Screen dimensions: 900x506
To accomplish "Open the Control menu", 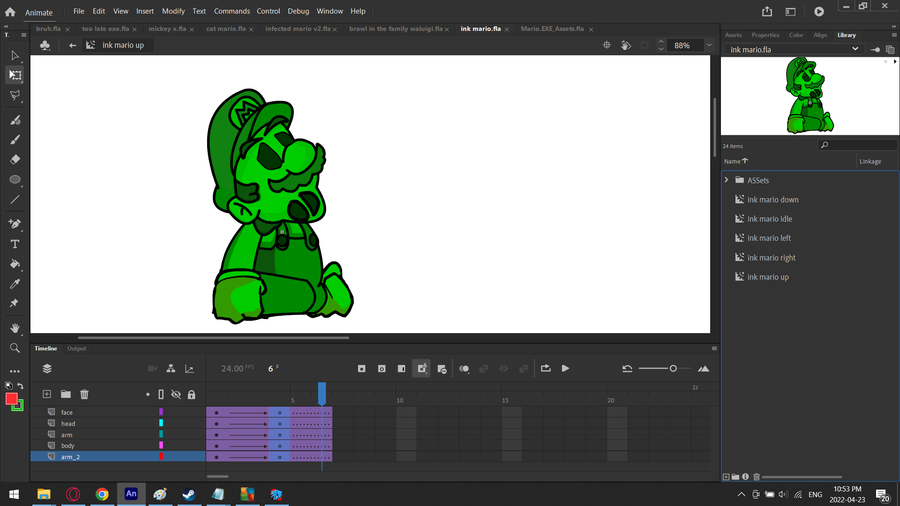I will (268, 11).
